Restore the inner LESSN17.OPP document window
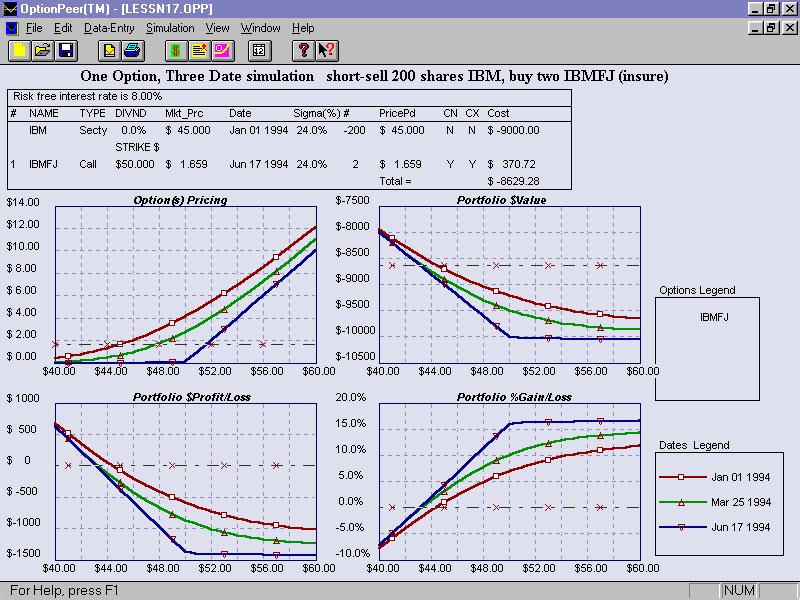 pyautogui.click(x=772, y=28)
